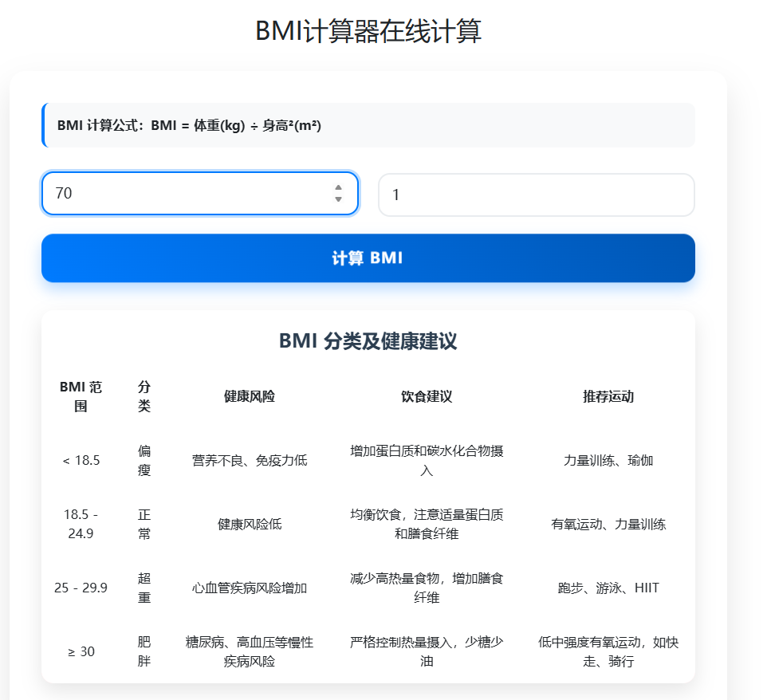This screenshot has width=767, height=700.
Task: Decrease the weight with the stepper down arrow
Action: point(338,199)
